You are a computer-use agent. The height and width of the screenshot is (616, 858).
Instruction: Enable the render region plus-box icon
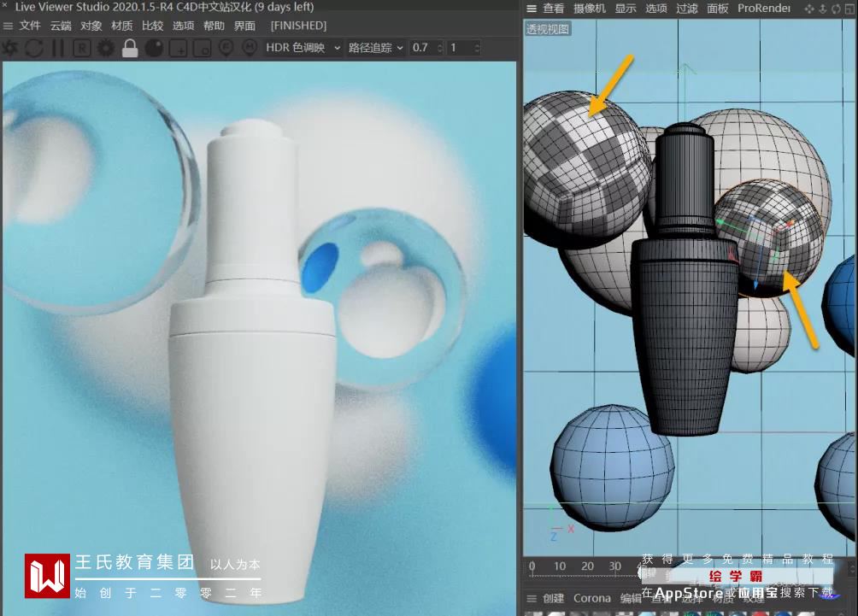click(x=179, y=49)
